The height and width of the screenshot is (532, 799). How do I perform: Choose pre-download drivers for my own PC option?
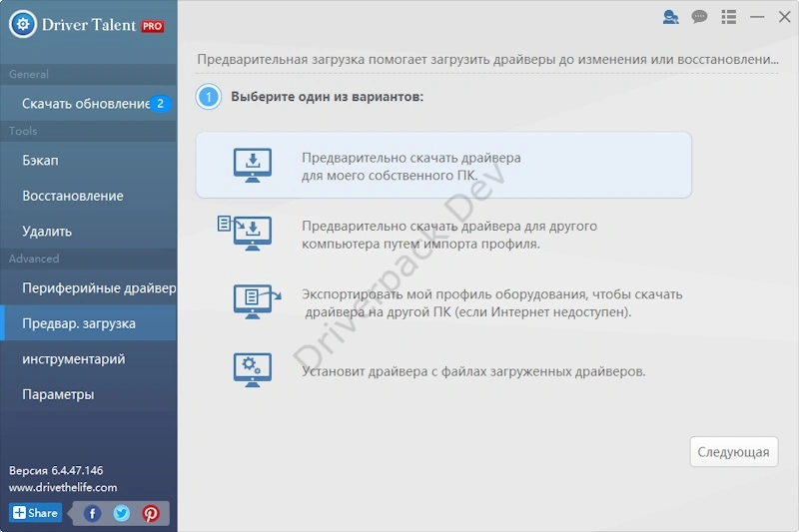click(x=443, y=165)
